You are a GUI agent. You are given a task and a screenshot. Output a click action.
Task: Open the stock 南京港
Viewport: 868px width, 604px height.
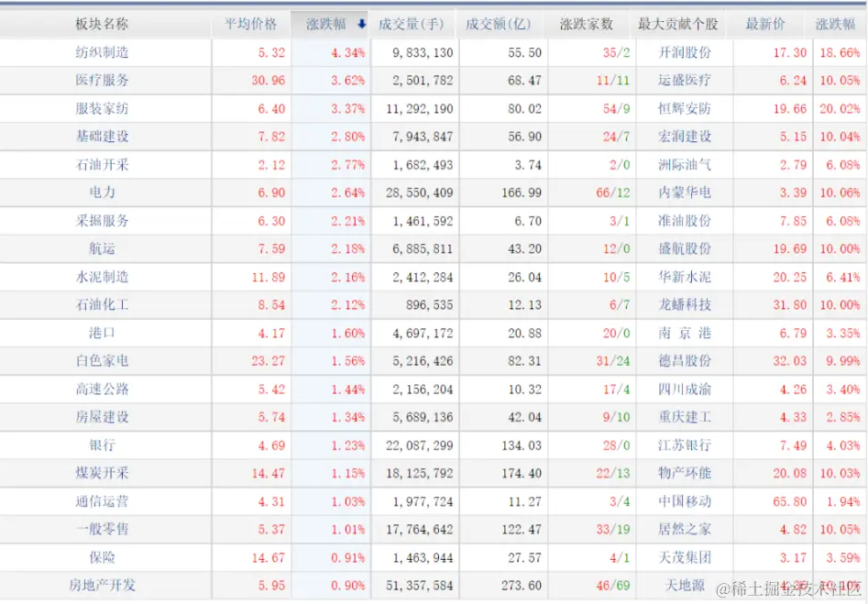pyautogui.click(x=684, y=333)
